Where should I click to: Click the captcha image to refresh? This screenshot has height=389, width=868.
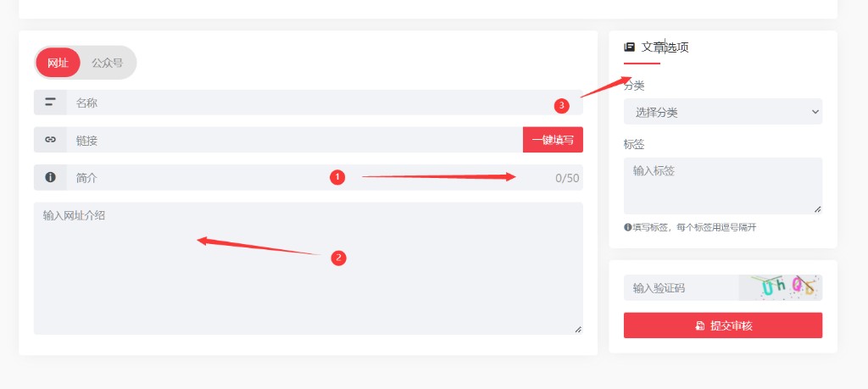point(781,288)
